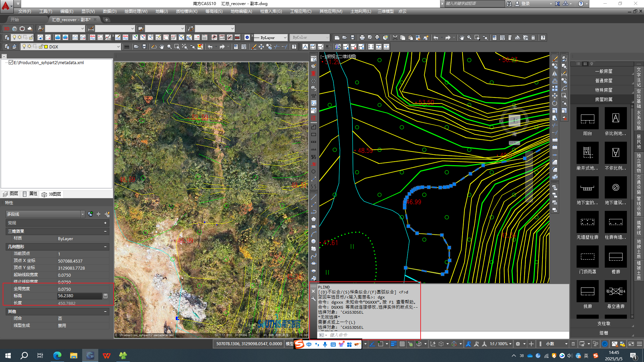The image size is (644, 362).
Task: Open the ByLayer linetype dropdown
Action: tap(285, 38)
